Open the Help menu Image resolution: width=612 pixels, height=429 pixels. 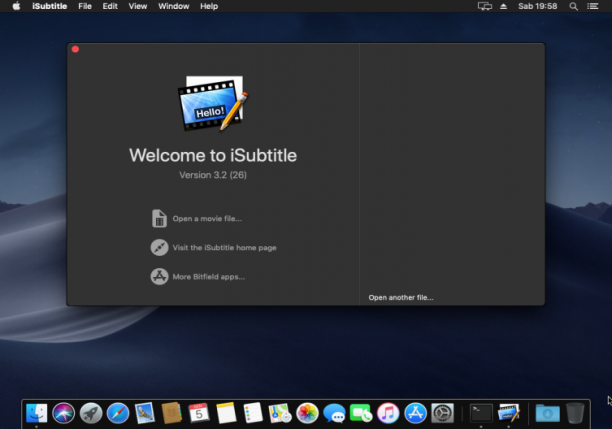click(x=209, y=6)
